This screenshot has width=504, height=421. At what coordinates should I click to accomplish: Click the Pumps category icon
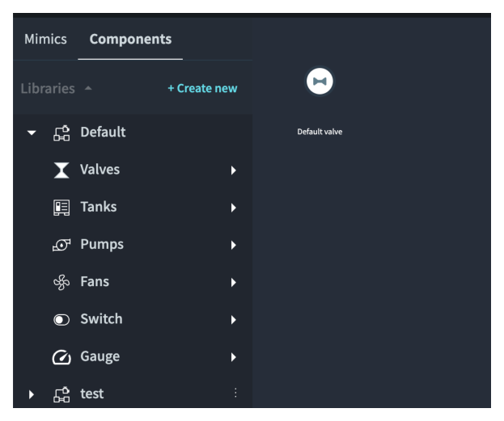(x=61, y=245)
